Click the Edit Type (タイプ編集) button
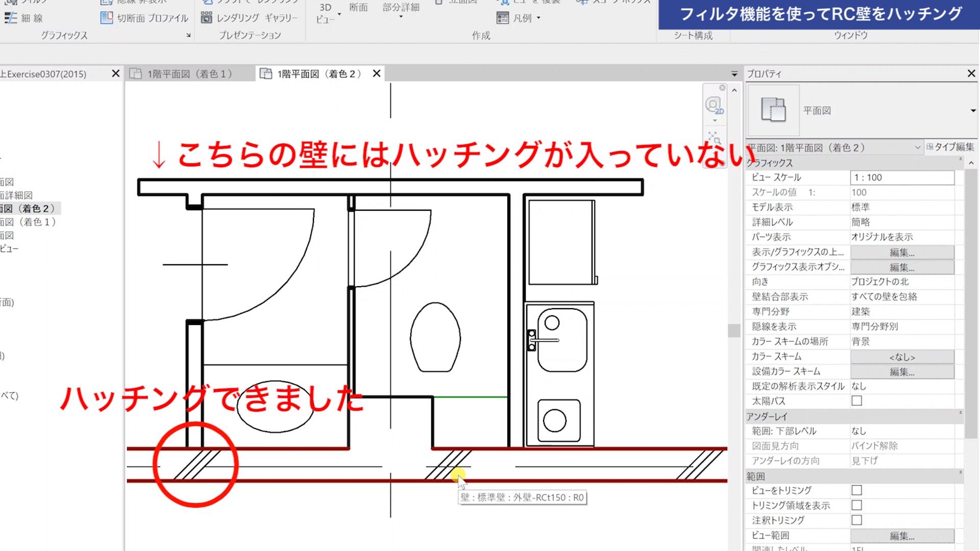Screen dimensions: 980x551 point(950,147)
